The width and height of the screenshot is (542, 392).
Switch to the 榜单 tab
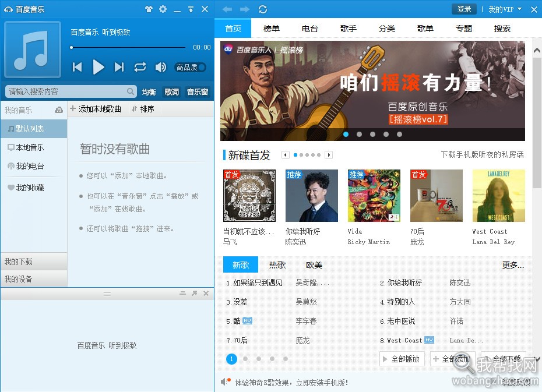click(272, 29)
